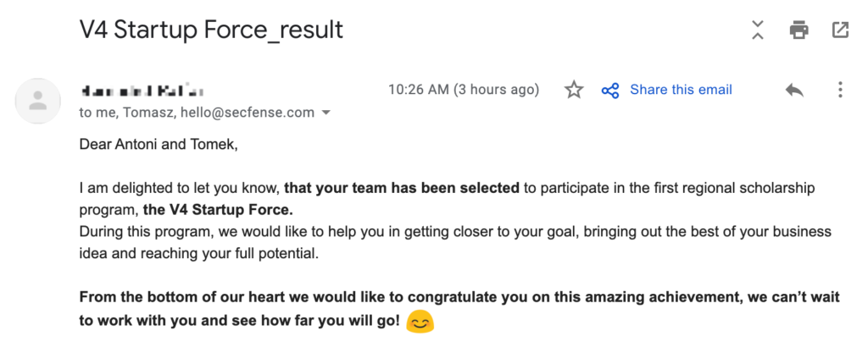
Task: Open the email in a new window
Action: [x=840, y=30]
